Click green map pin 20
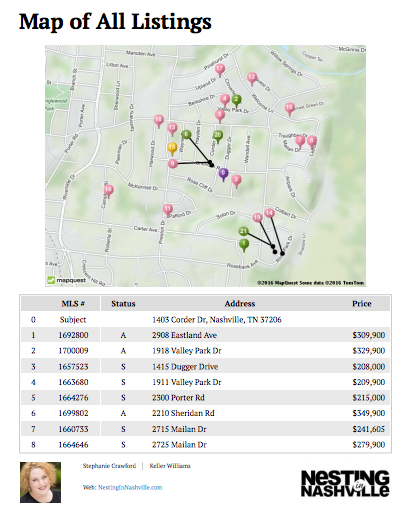 pos(218,137)
